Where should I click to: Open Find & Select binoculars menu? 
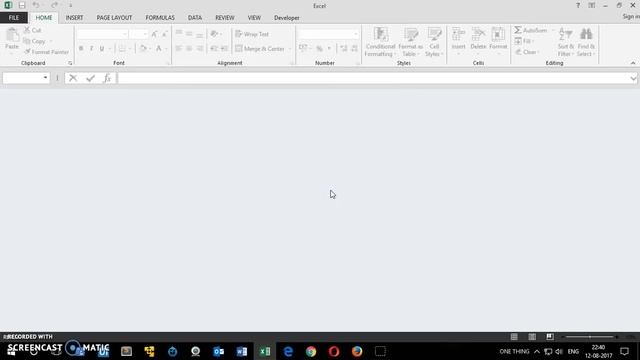(x=586, y=42)
